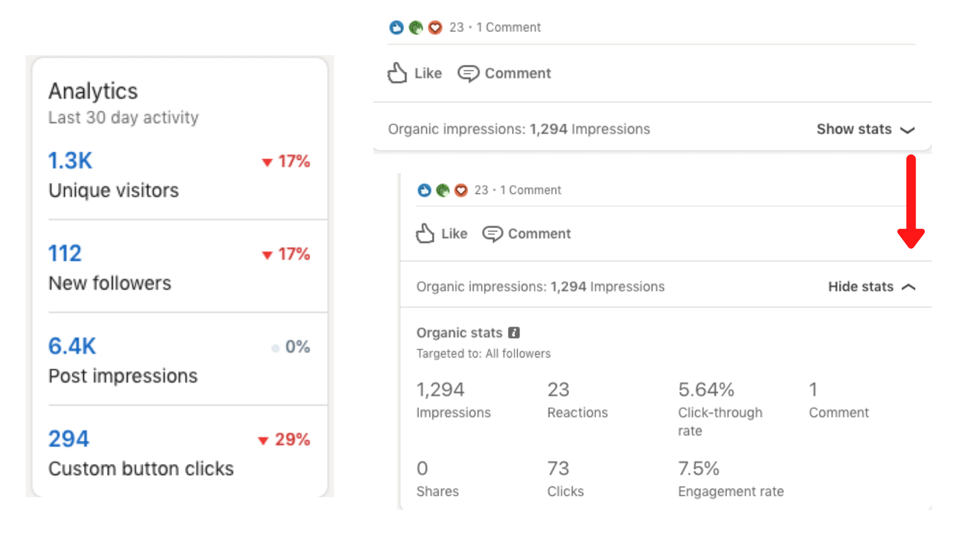Click the green celebrate reaction icon on lower post
This screenshot has width=980, height=551.
point(443,190)
